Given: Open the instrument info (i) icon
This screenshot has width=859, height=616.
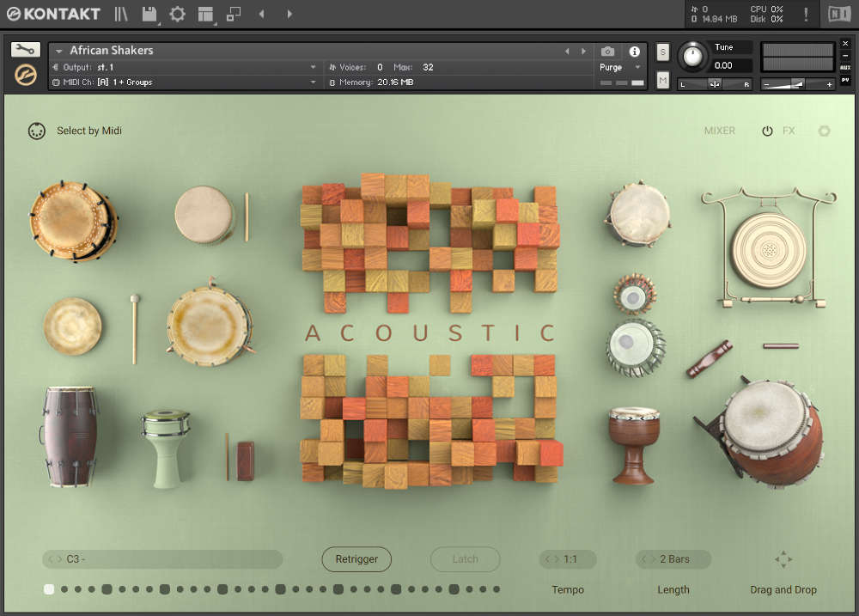Looking at the screenshot, I should (635, 52).
